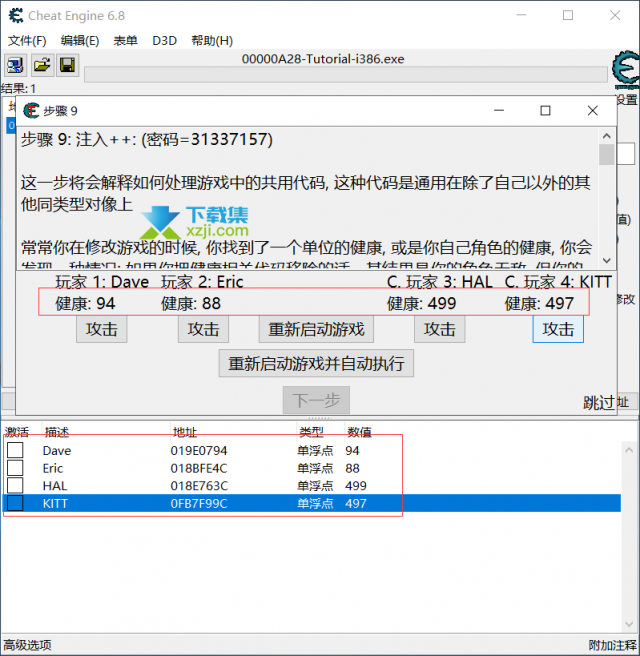This screenshot has height=656, width=640.
Task: Select the HAL description cell
Action: pyautogui.click(x=55, y=486)
